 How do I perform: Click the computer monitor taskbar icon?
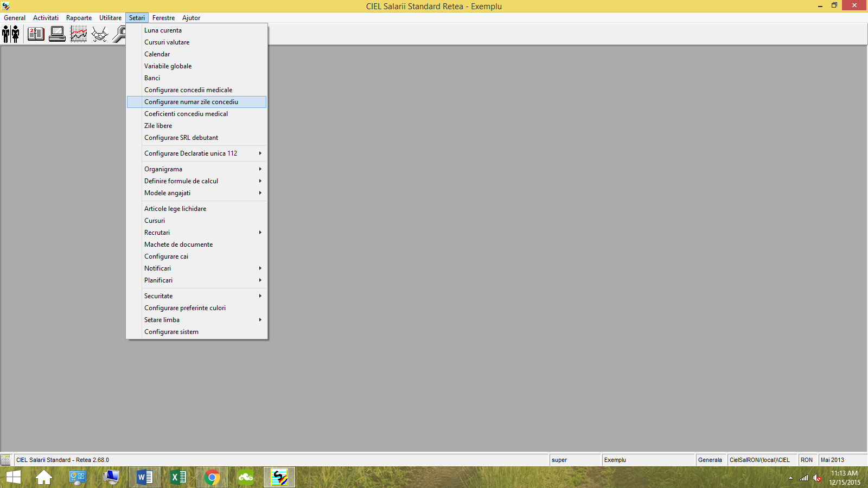tap(111, 477)
